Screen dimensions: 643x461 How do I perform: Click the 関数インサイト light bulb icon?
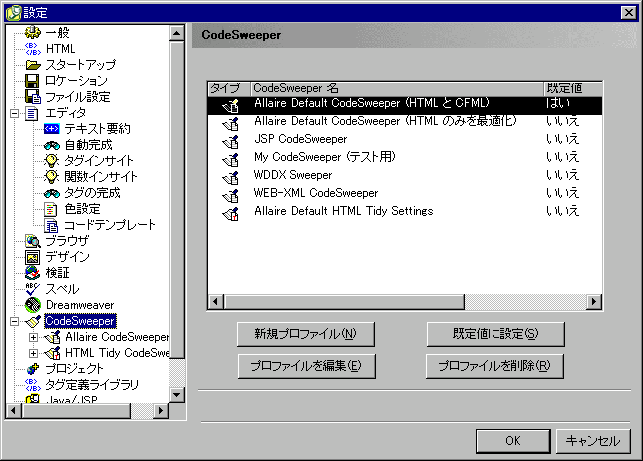coord(52,177)
